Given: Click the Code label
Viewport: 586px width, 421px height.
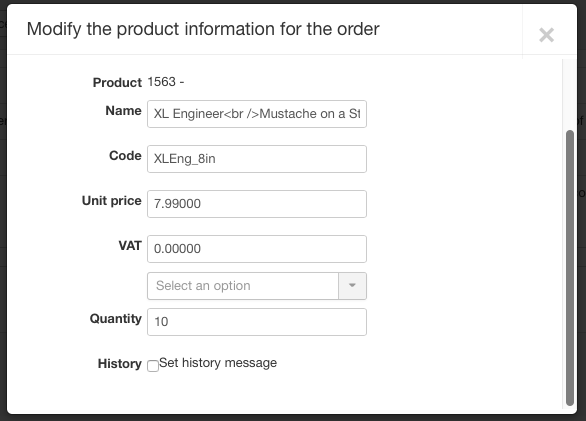Looking at the screenshot, I should coord(125,156).
